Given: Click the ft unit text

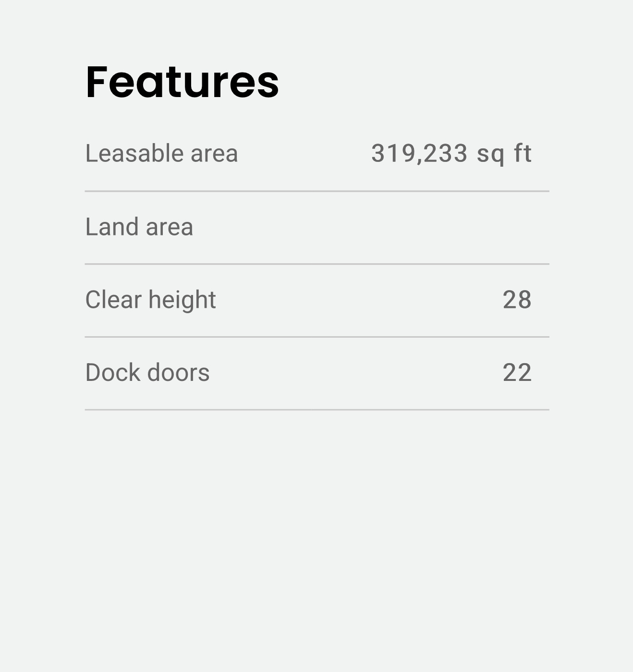Looking at the screenshot, I should (x=523, y=154).
